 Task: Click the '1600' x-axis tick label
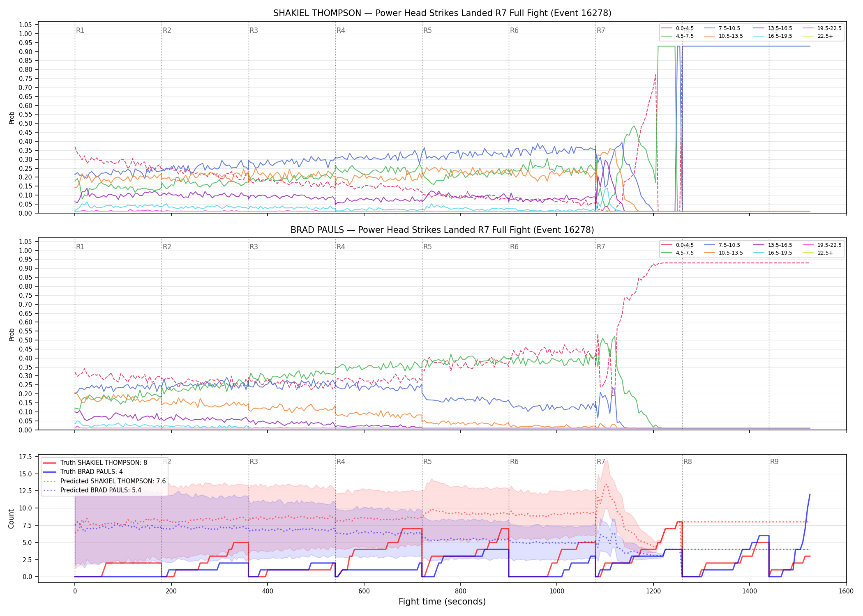[846, 591]
